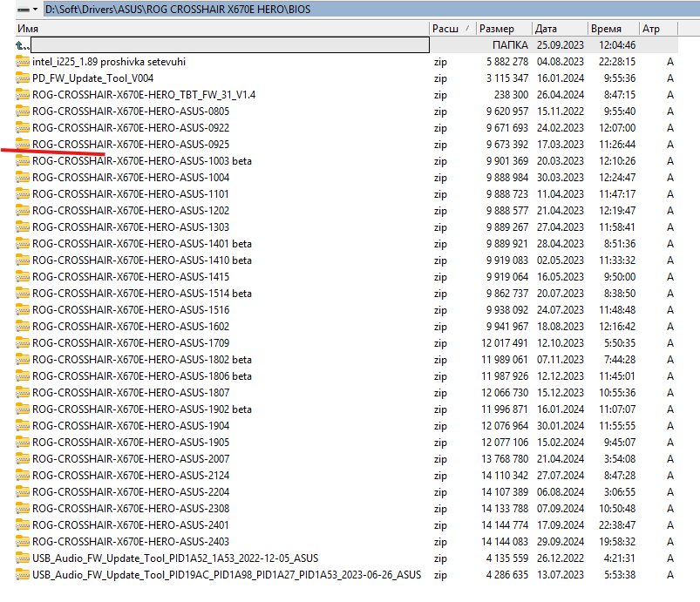Sort by the Дата column header
The height and width of the screenshot is (602, 700).
point(560,29)
